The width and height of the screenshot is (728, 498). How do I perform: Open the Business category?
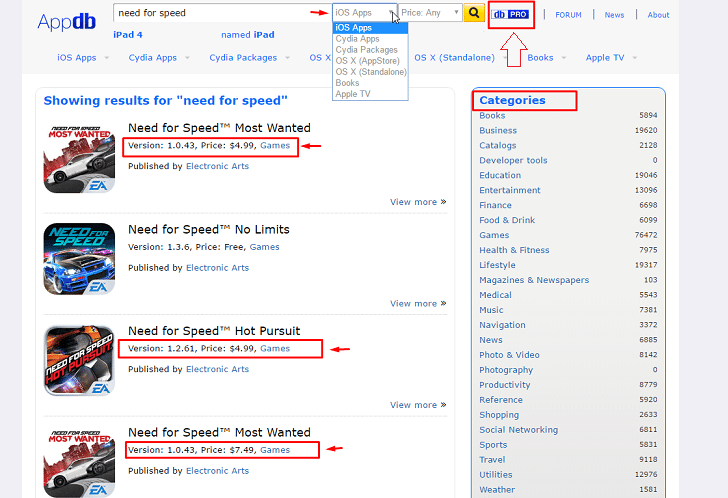coord(498,130)
